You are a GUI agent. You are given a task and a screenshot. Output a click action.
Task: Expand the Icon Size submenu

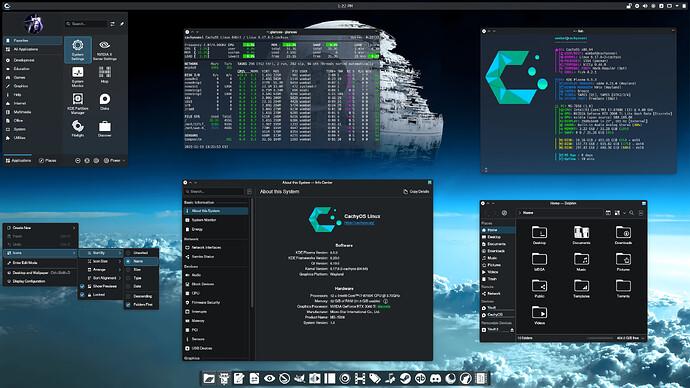coord(101,261)
